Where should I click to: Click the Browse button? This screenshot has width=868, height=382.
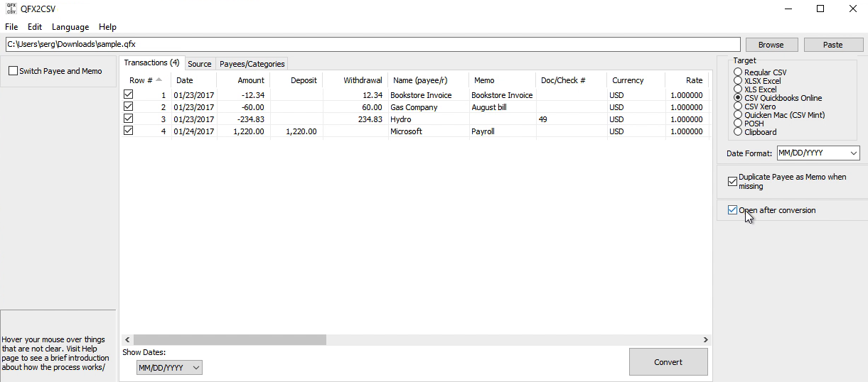click(x=771, y=45)
